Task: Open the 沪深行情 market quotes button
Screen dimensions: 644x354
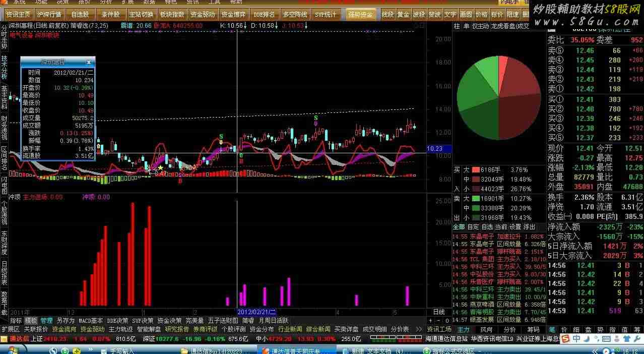Action: 49,15
